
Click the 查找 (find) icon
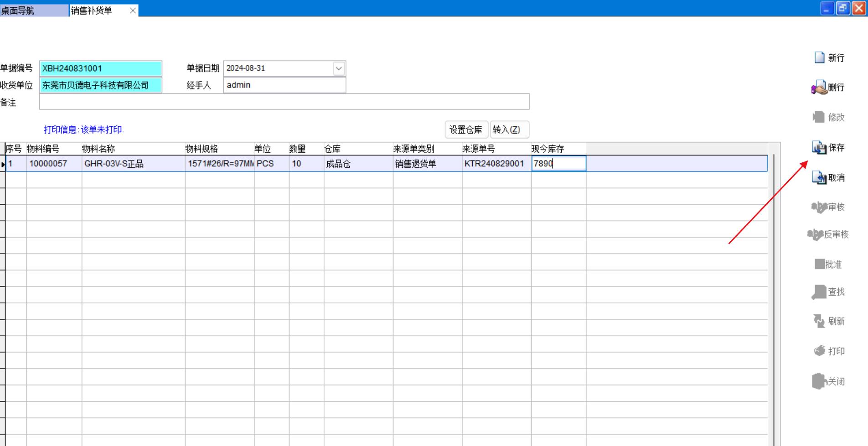pyautogui.click(x=819, y=292)
